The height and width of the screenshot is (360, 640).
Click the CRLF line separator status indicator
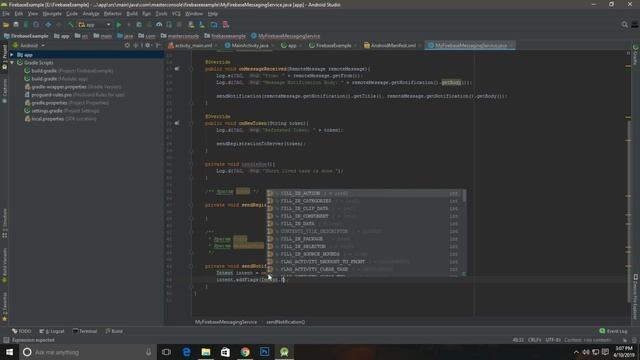534,340
